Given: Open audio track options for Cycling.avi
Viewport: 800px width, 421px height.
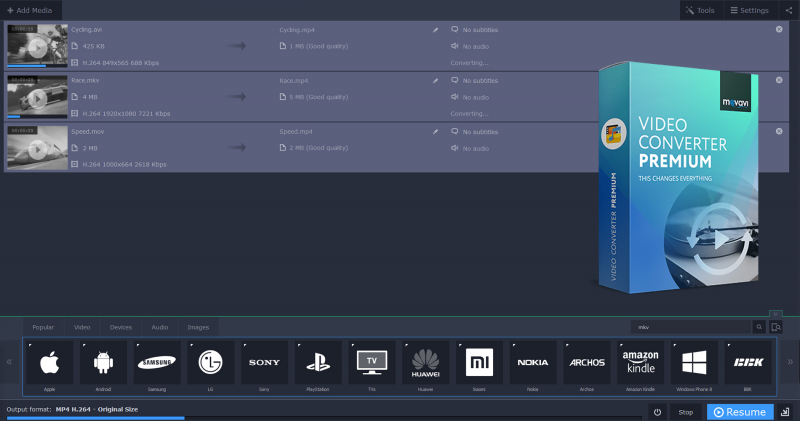Looking at the screenshot, I should [470, 46].
